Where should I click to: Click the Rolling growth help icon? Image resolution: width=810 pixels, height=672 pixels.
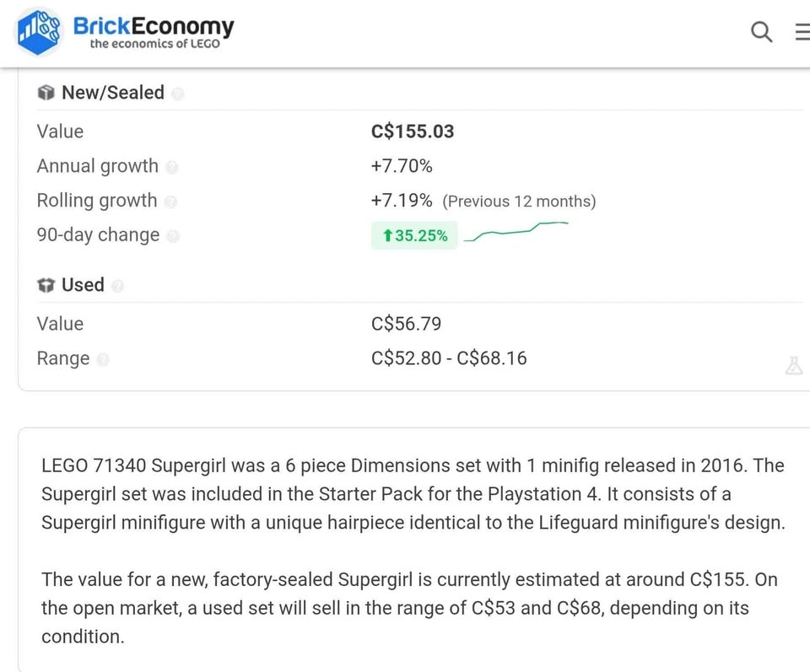[x=171, y=202]
